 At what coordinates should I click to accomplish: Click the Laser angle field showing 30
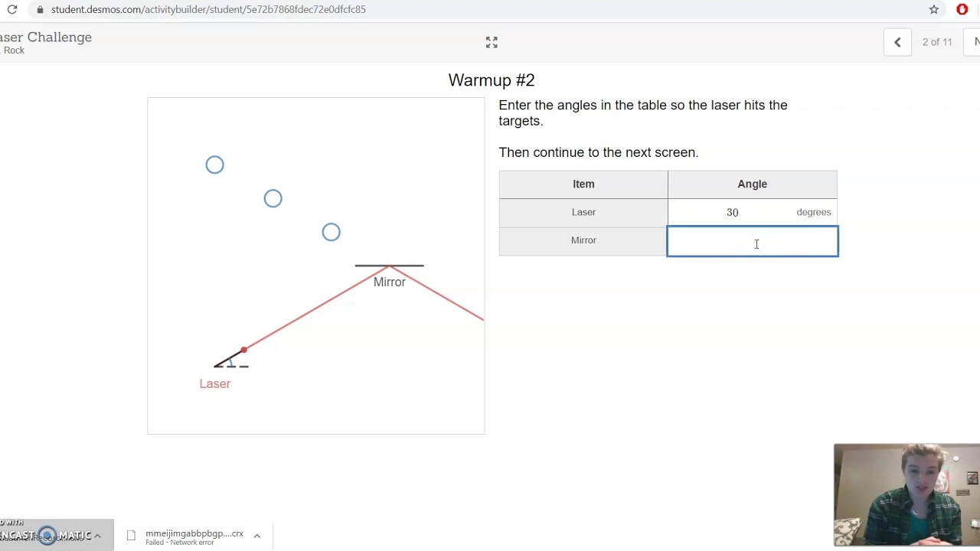[x=733, y=212]
